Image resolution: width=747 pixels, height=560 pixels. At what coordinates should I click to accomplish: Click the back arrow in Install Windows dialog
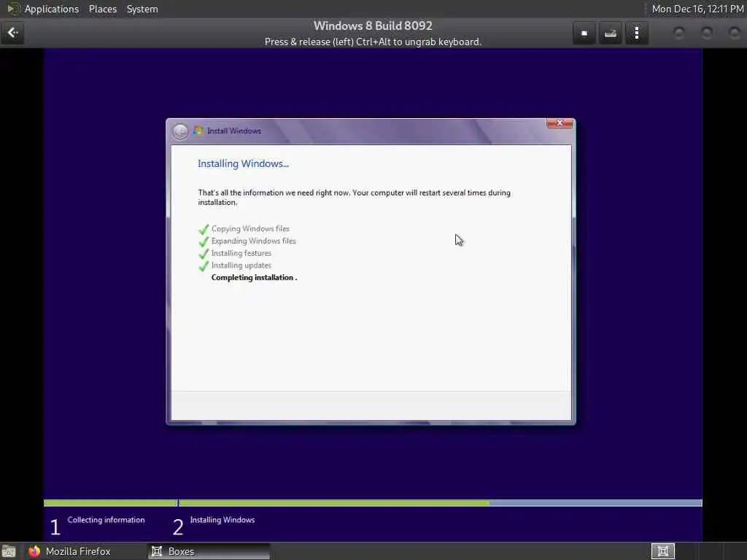(181, 131)
